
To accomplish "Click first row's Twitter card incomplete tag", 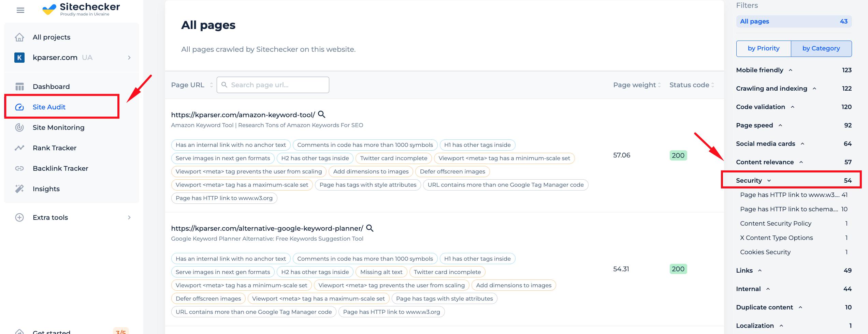I will 394,158.
